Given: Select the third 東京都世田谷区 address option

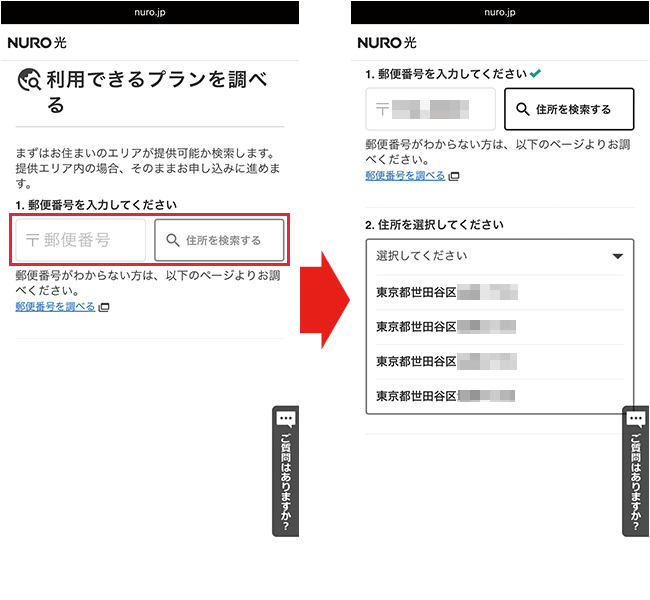Looking at the screenshot, I should 500,361.
